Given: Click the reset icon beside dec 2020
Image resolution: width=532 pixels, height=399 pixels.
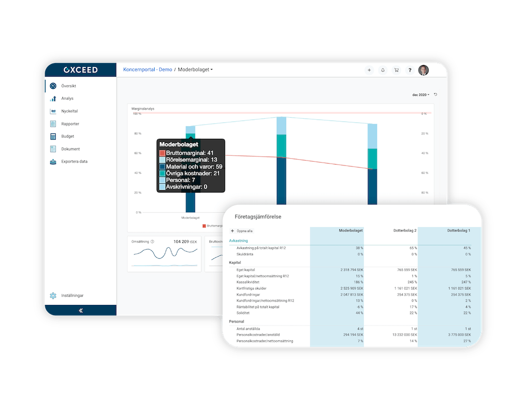Looking at the screenshot, I should (435, 95).
